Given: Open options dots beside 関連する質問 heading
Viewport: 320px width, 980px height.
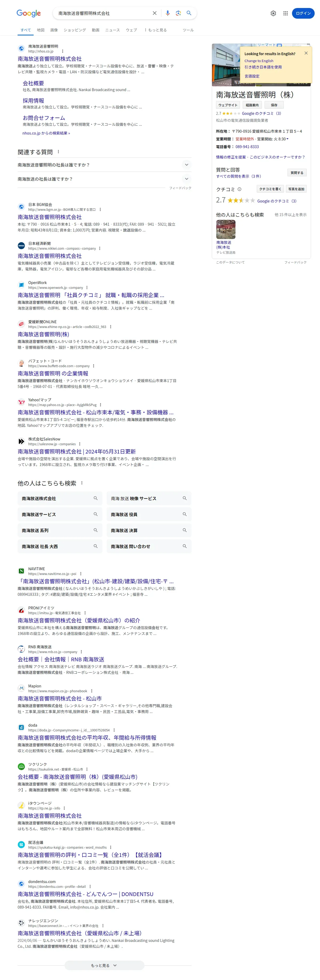Looking at the screenshot, I should 58,152.
